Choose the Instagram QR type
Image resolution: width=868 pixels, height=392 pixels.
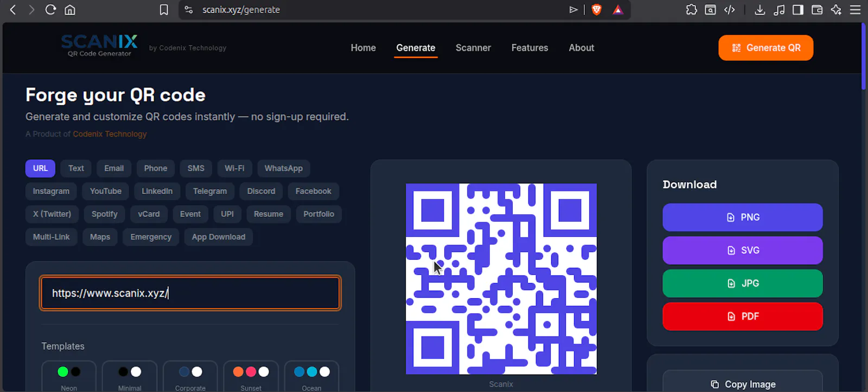pyautogui.click(x=51, y=191)
